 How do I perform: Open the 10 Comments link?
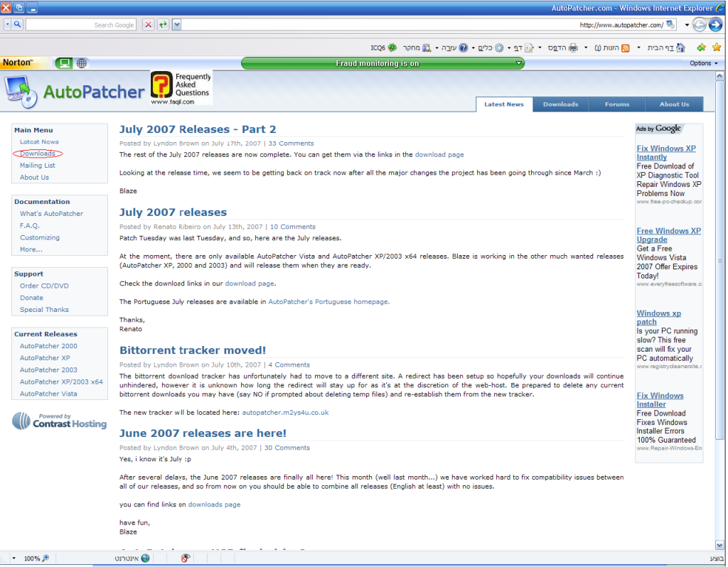click(x=293, y=227)
